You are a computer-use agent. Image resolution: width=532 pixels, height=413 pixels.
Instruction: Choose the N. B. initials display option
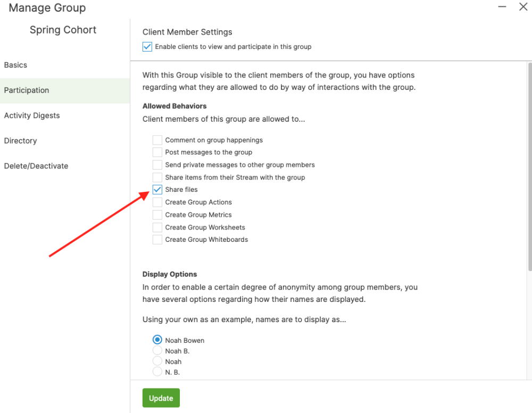pyautogui.click(x=157, y=372)
